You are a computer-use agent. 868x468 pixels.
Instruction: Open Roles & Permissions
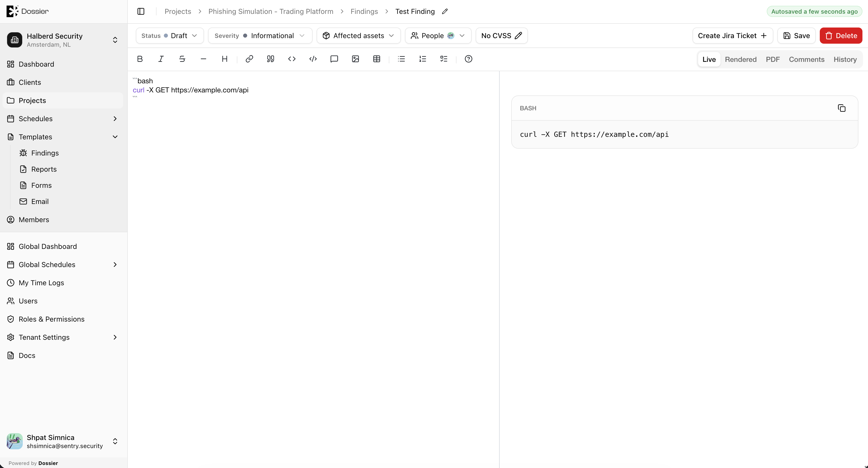click(63, 319)
